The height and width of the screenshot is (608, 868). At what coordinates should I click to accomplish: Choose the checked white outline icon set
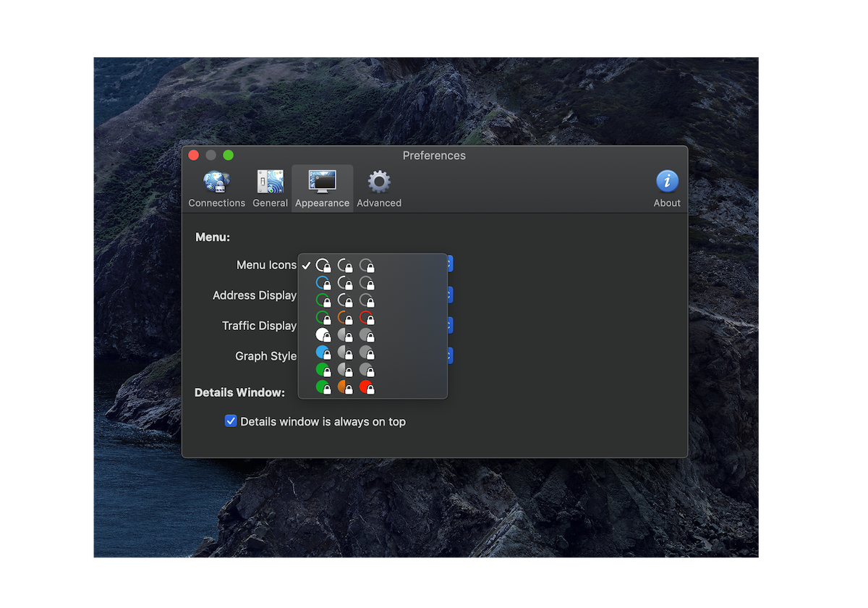coord(345,266)
